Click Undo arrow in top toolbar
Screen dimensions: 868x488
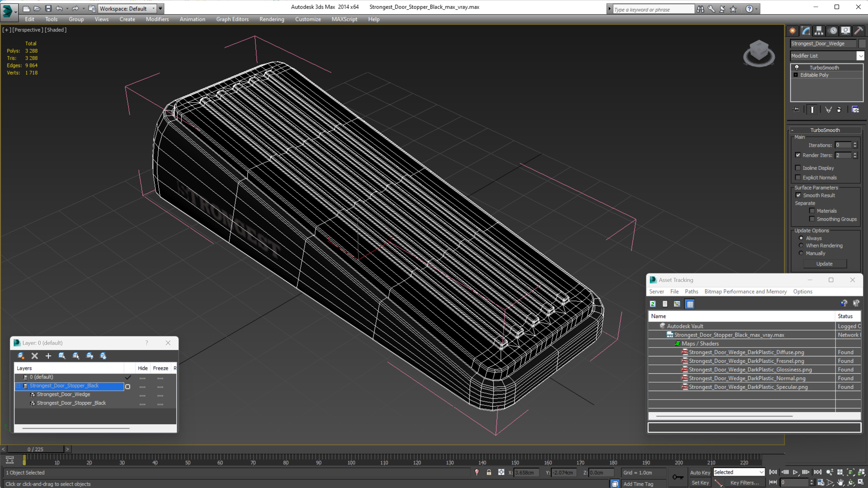(x=59, y=9)
